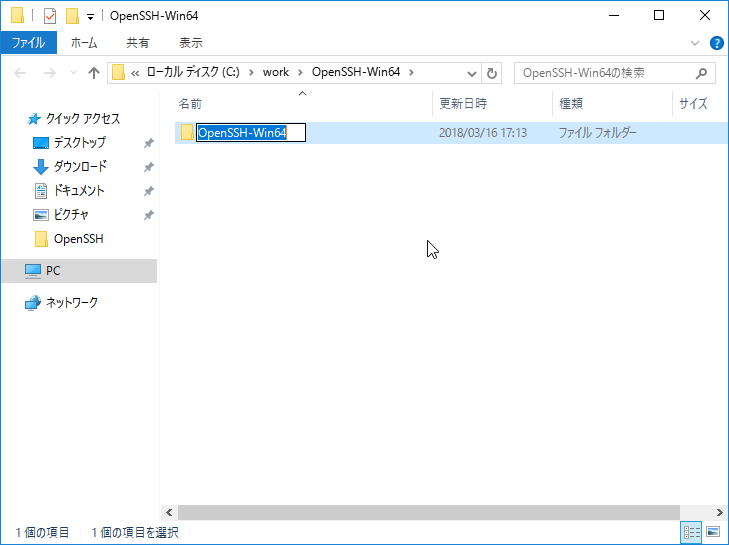The height and width of the screenshot is (545, 729).
Task: Click the New folder quick access toolbar icon
Action: pyautogui.click(x=72, y=16)
